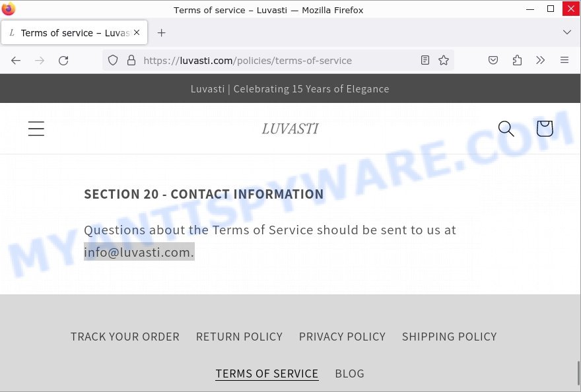
Task: Maximize the Firefox window
Action: click(x=551, y=9)
